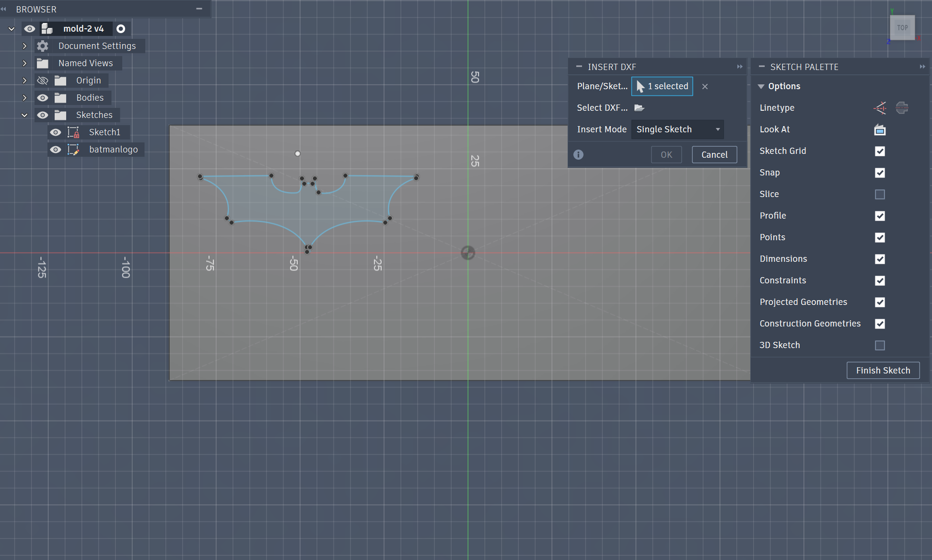Viewport: 932px width, 560px height.
Task: Open the Insert Mode dropdown
Action: click(677, 129)
